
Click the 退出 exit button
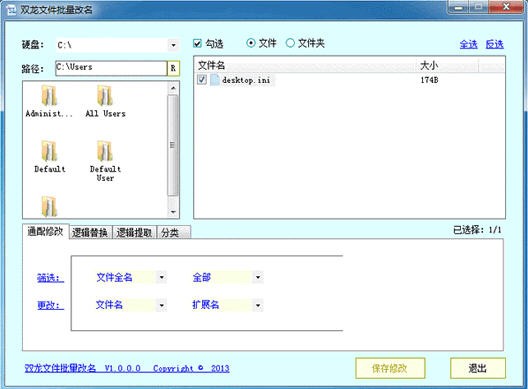478,368
